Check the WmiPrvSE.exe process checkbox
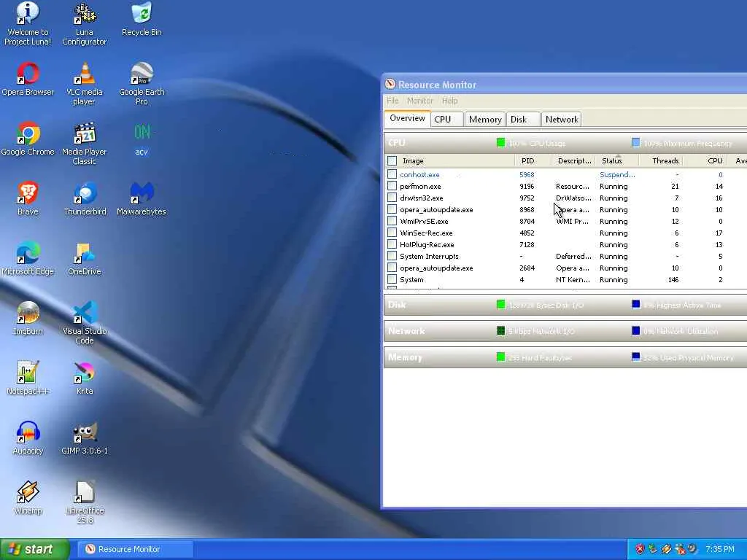747x560 pixels. pyautogui.click(x=392, y=221)
